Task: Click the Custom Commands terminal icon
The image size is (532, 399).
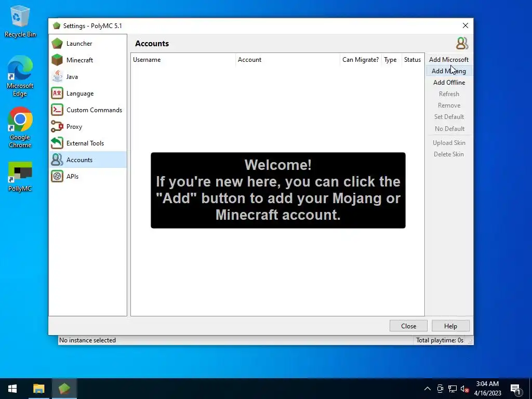Action: tap(57, 110)
